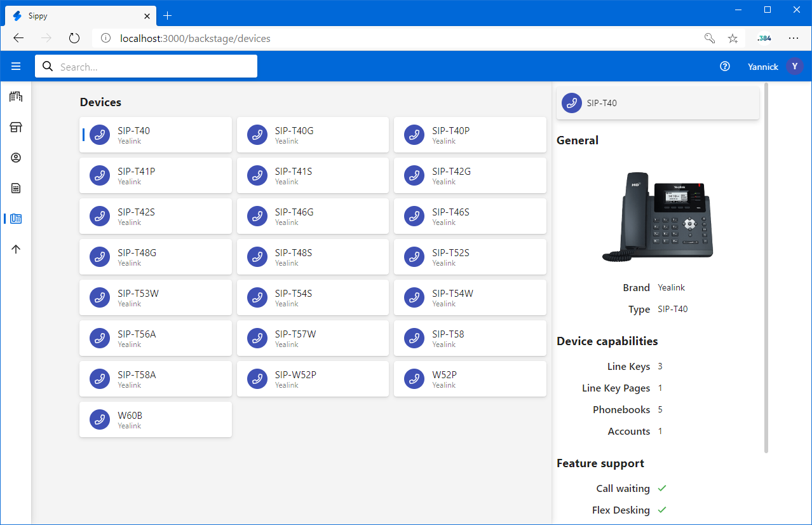Click the browser back arrow
The image size is (812, 525).
(x=18, y=38)
